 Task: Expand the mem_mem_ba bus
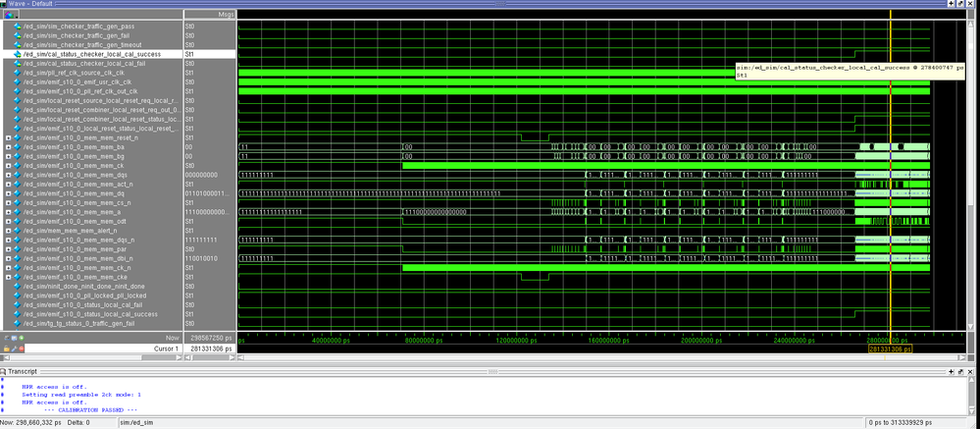[8, 147]
